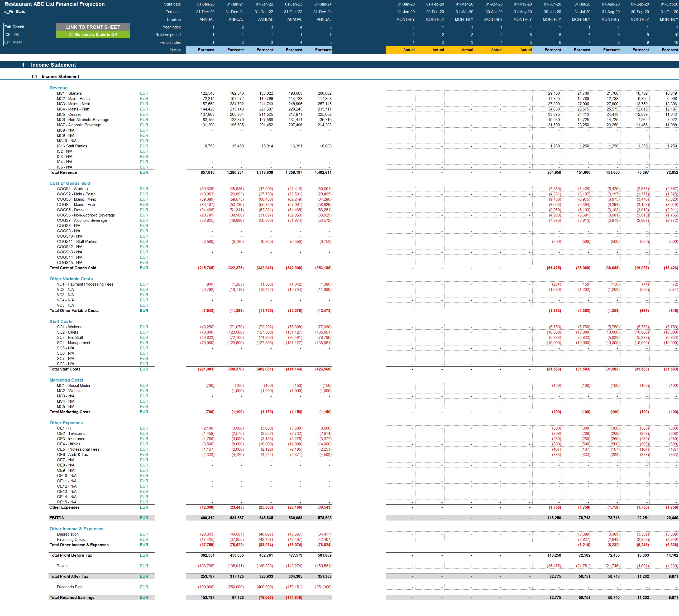Click Total Retained Earnings value 153,787
The height and width of the screenshot is (616, 679).
tap(207, 598)
